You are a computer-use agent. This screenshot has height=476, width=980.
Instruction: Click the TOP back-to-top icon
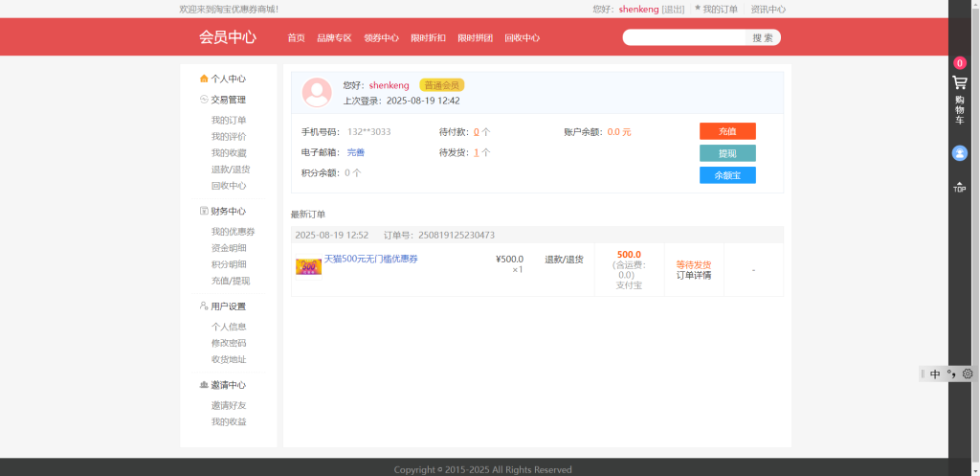point(959,187)
